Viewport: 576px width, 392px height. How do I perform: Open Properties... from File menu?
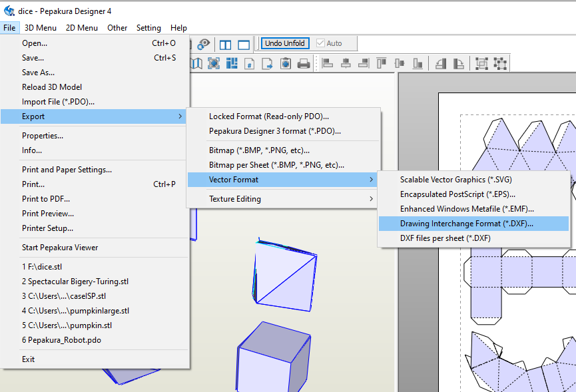pos(95,136)
